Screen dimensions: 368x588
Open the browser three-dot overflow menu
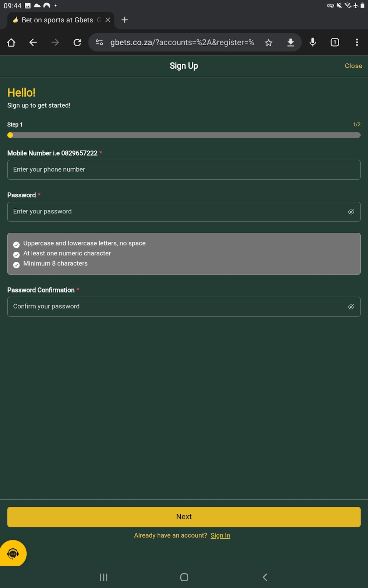coord(357,42)
